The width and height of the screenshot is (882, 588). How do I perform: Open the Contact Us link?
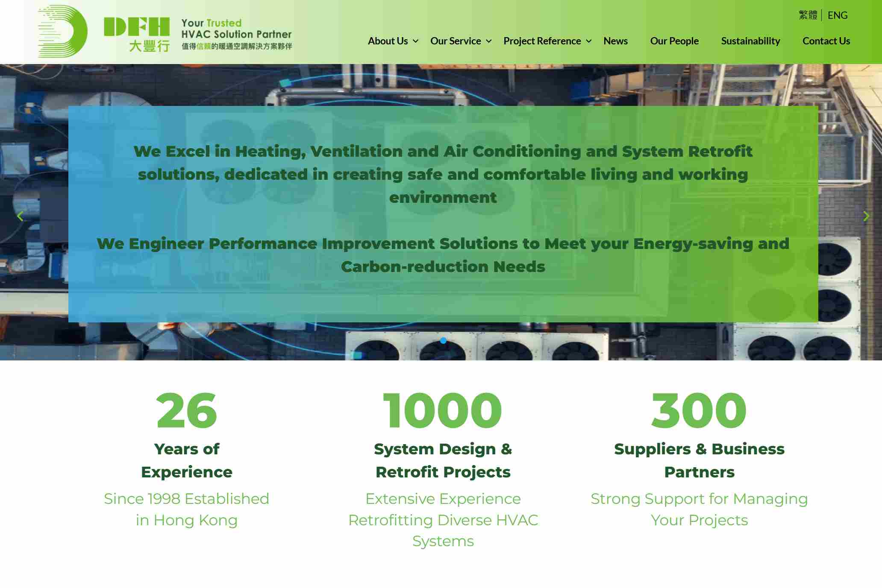(x=826, y=41)
